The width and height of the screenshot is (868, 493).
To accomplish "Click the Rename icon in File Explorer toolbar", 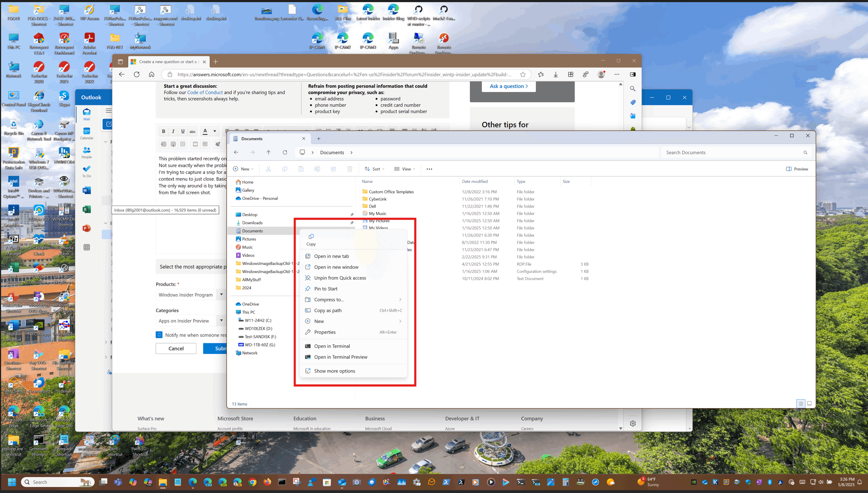I will click(317, 169).
